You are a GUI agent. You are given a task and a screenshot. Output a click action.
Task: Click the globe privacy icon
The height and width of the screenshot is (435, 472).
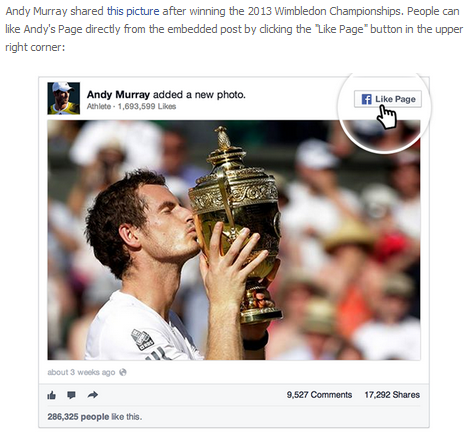[123, 372]
